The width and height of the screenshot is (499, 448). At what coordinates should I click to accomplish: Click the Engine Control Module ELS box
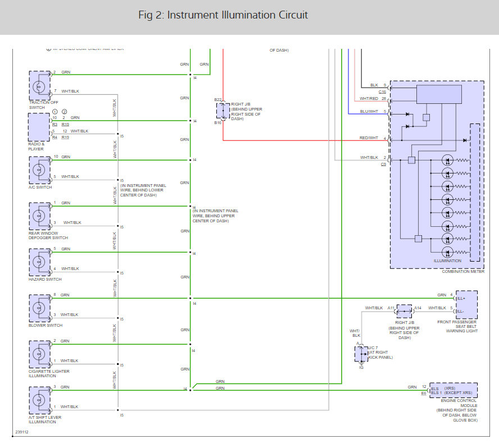(453, 390)
